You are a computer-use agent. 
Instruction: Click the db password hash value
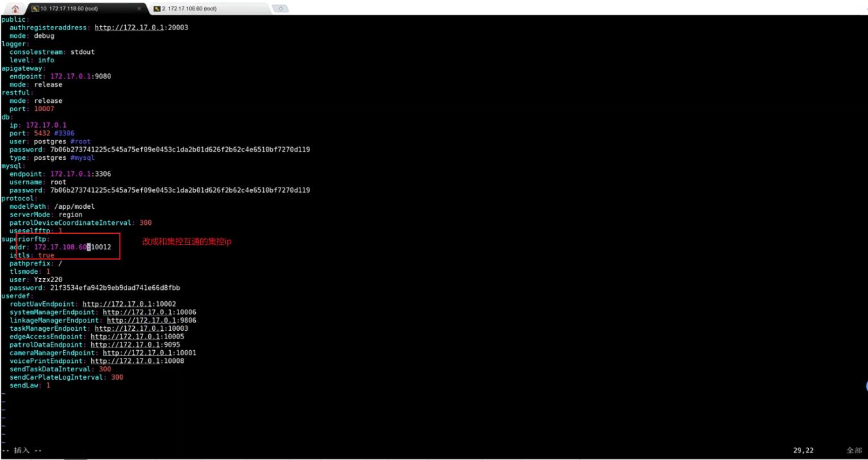pos(180,150)
